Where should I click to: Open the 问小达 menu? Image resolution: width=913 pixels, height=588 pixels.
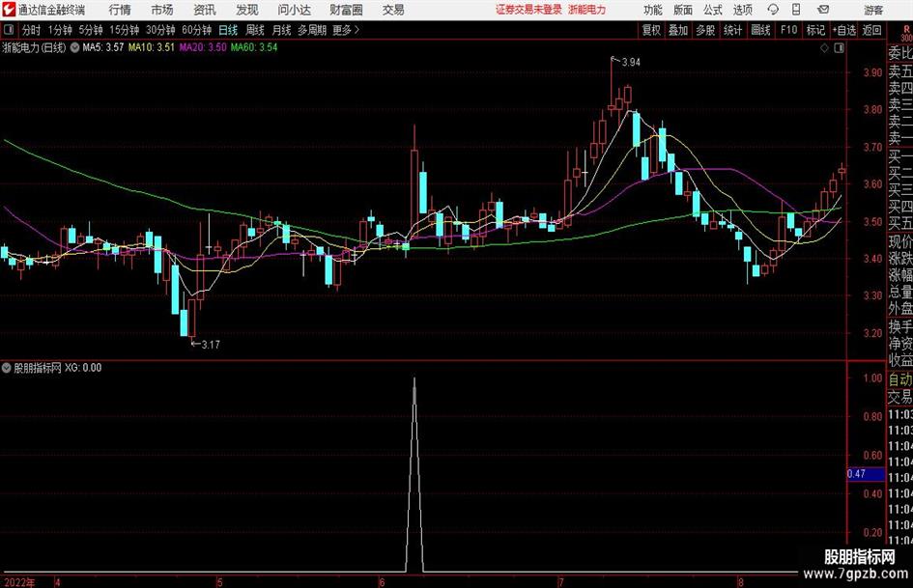tap(294, 10)
